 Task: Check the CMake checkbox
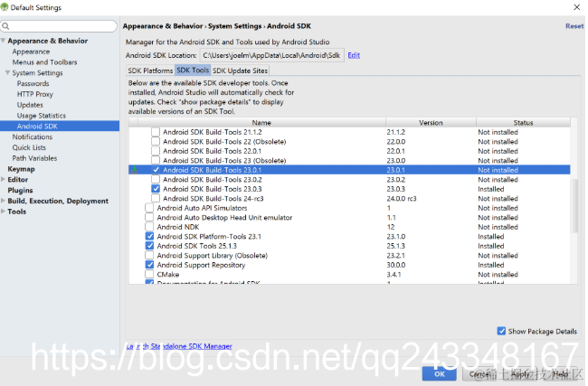point(149,274)
